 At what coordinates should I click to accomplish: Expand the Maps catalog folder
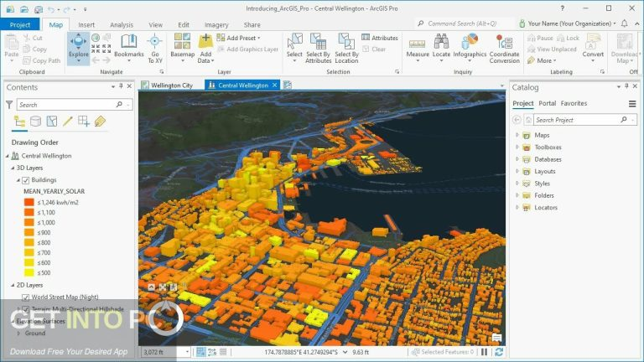(517, 135)
